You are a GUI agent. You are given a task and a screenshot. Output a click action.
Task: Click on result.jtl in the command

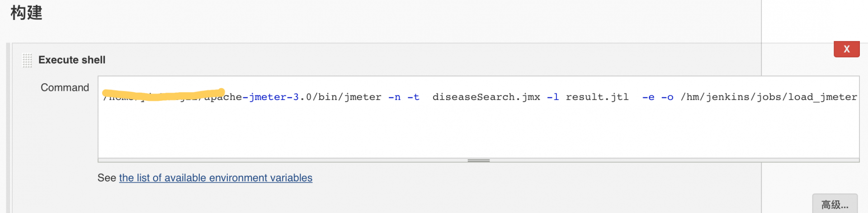point(597,97)
